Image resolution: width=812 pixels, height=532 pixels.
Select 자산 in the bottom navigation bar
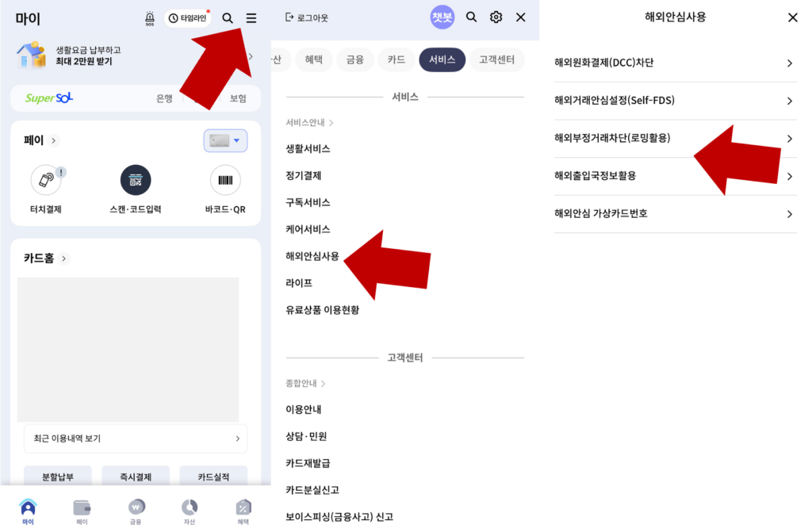point(189,511)
